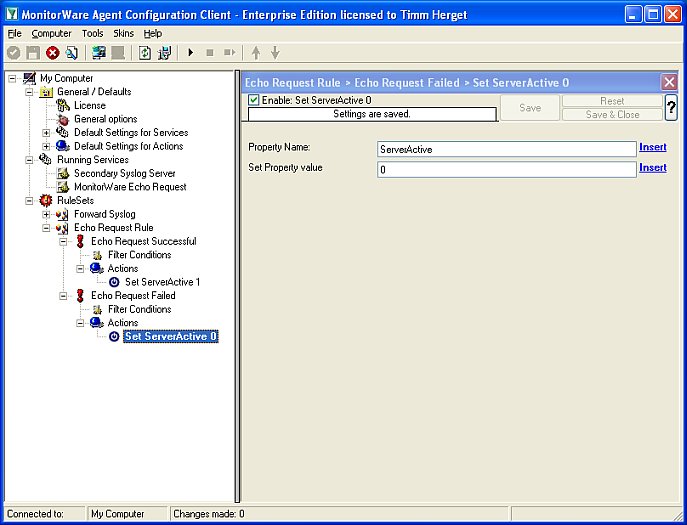Click the connect to computer toolbar icon
This screenshot has width=687, height=525.
point(99,53)
